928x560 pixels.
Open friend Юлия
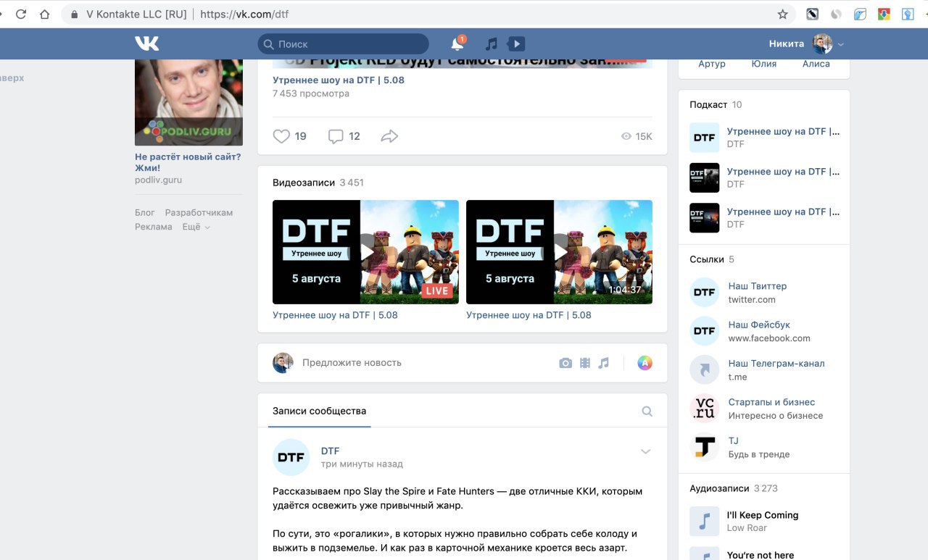[764, 64]
